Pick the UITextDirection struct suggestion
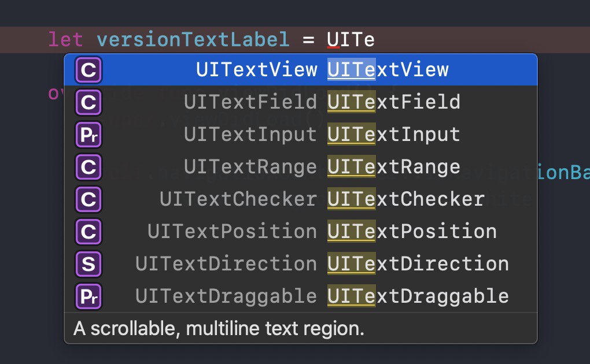Image resolution: width=590 pixels, height=364 pixels. tap(301, 264)
